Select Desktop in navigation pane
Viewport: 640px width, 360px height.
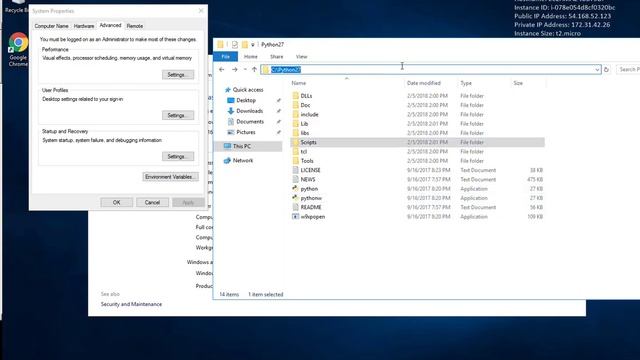pyautogui.click(x=246, y=100)
